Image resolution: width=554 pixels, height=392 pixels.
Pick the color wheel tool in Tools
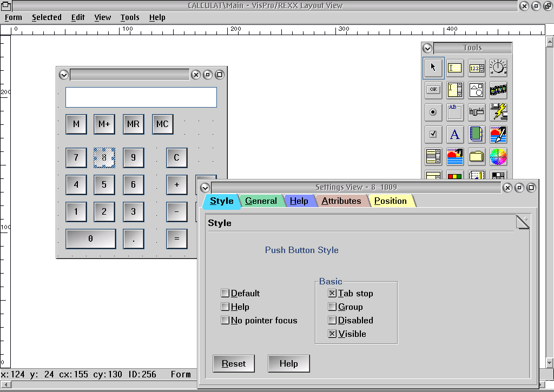click(498, 156)
